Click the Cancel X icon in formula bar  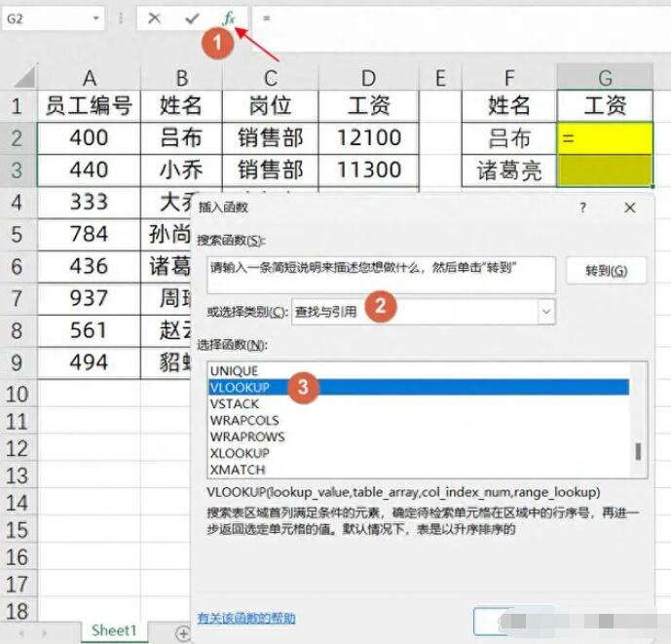pos(155,18)
